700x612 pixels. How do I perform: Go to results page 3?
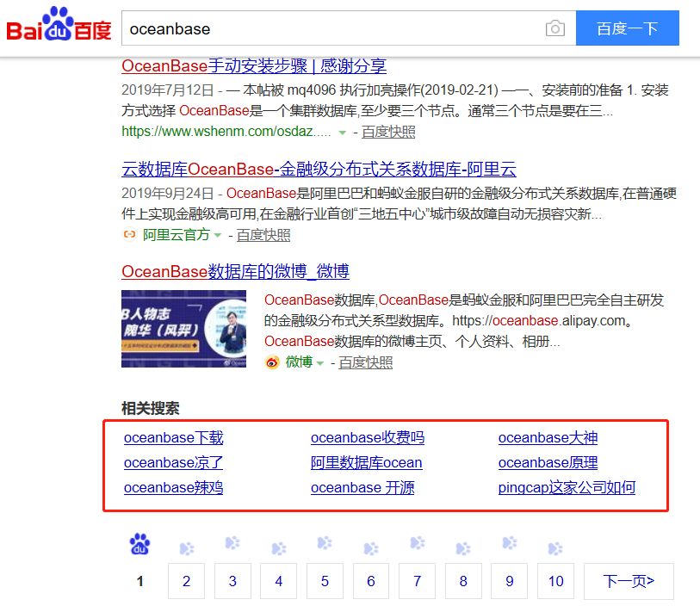point(232,581)
